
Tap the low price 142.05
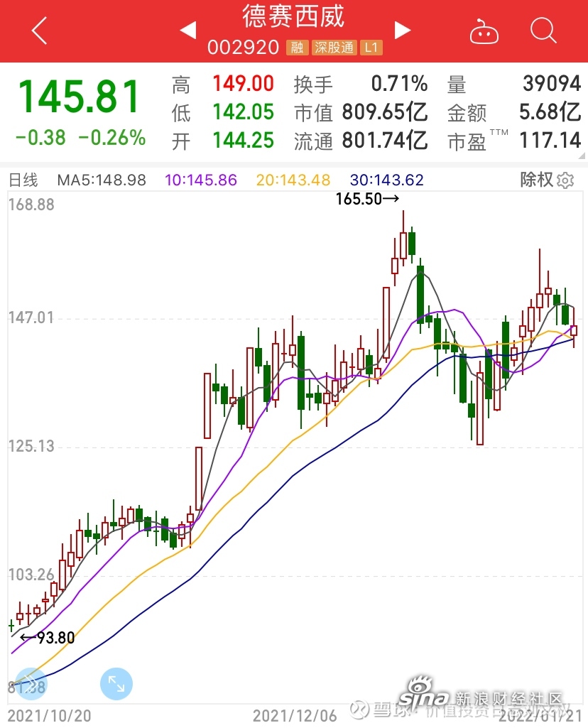tap(243, 112)
